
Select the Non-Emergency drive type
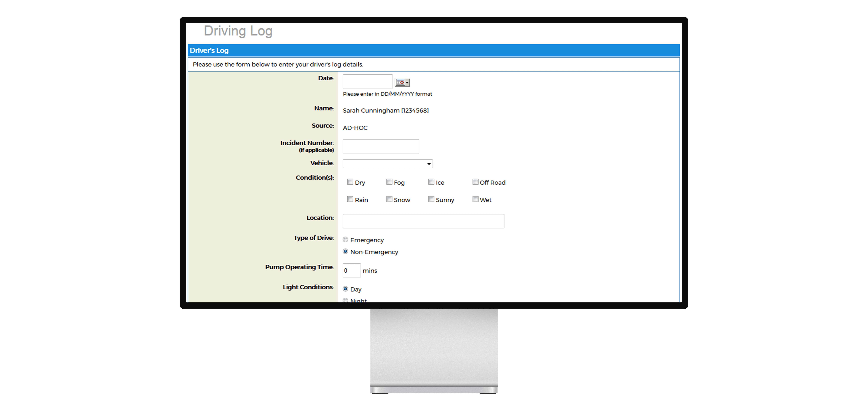point(345,251)
